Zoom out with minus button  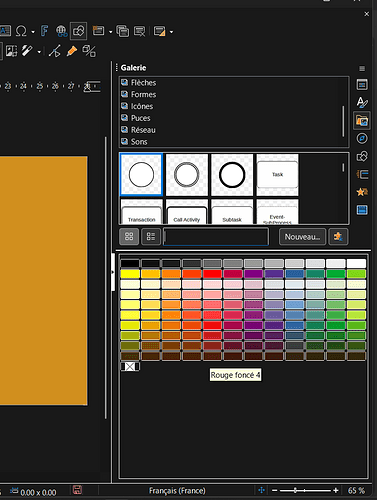(x=275, y=490)
